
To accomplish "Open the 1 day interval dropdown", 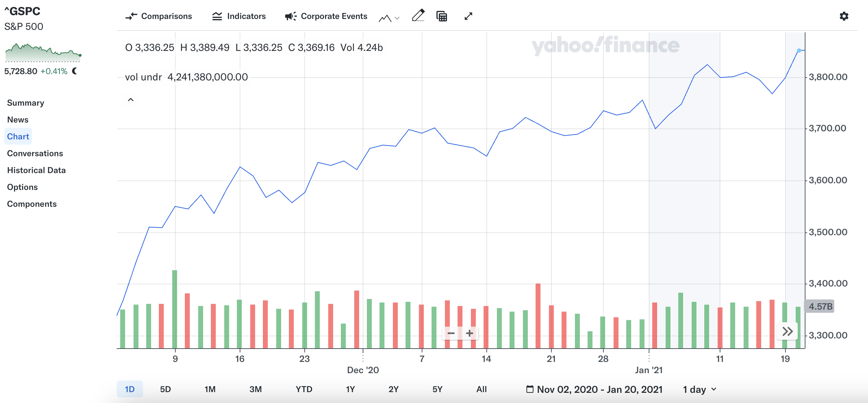I will pyautogui.click(x=699, y=389).
